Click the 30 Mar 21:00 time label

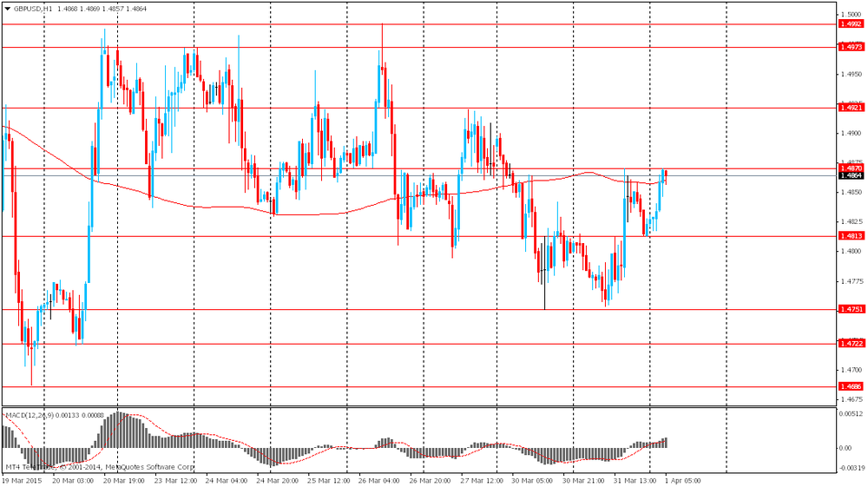coord(583,481)
